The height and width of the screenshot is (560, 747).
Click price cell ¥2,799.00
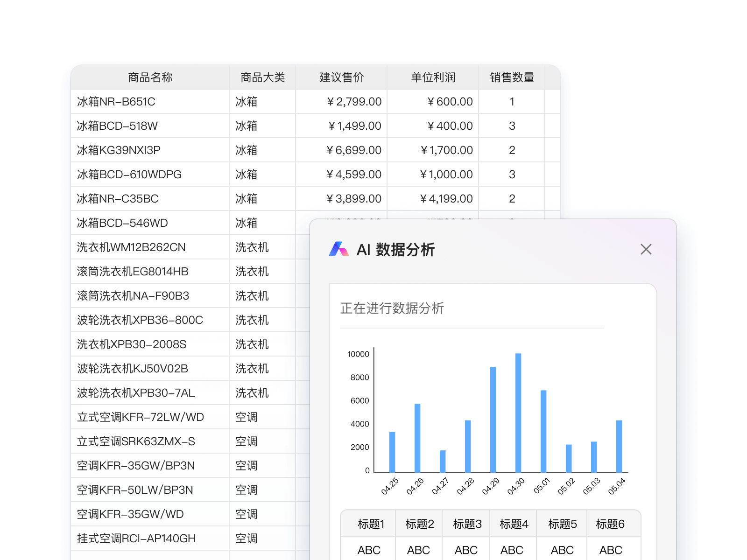point(341,102)
